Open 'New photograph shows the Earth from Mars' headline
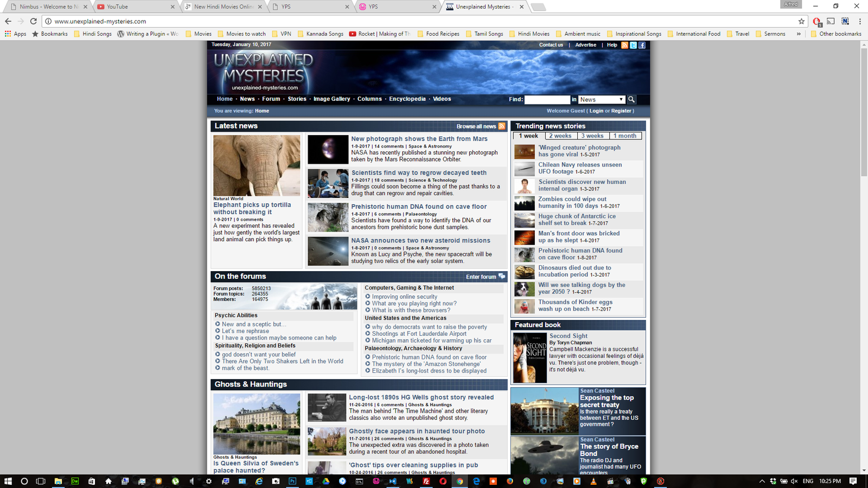The height and width of the screenshot is (488, 868). (419, 139)
